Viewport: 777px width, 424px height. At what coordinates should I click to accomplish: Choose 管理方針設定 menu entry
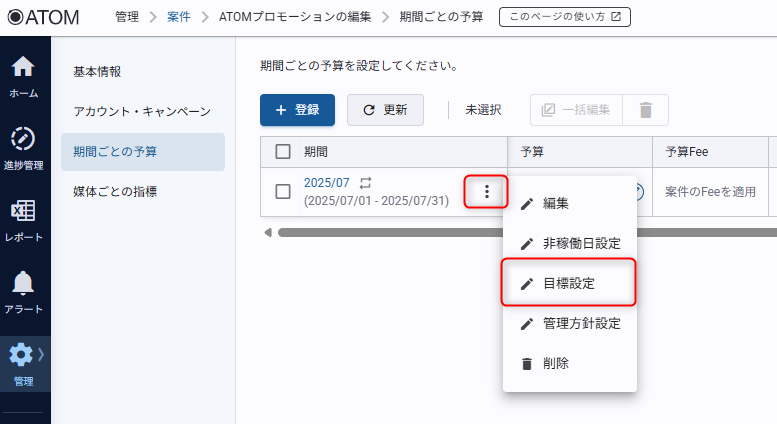click(581, 323)
